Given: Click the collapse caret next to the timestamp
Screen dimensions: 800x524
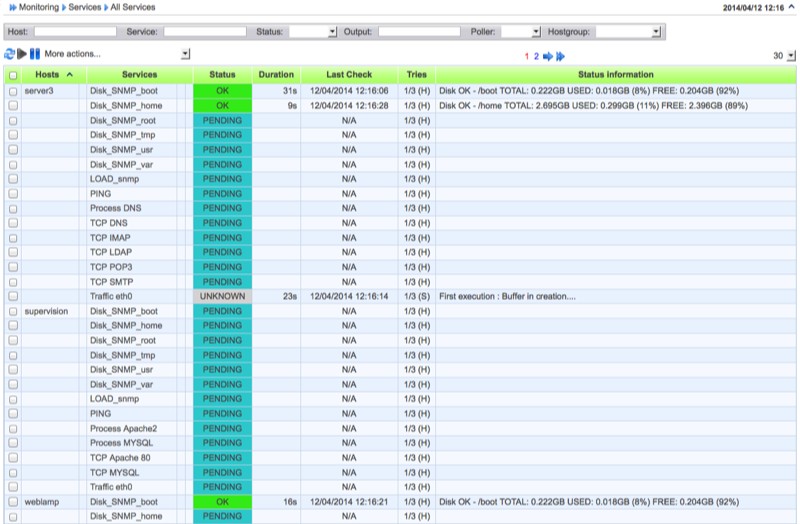Looking at the screenshot, I should (791, 7).
